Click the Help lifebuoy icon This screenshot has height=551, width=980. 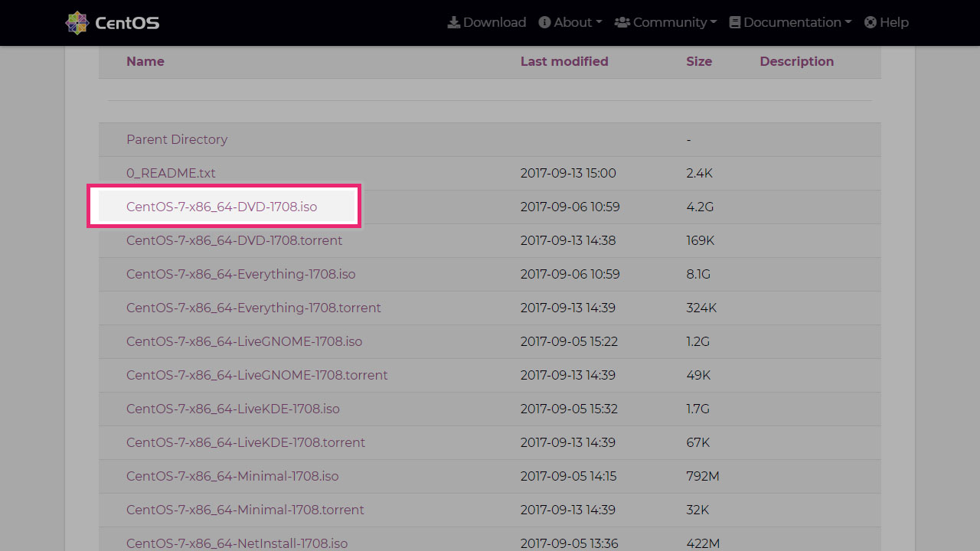[x=871, y=22]
